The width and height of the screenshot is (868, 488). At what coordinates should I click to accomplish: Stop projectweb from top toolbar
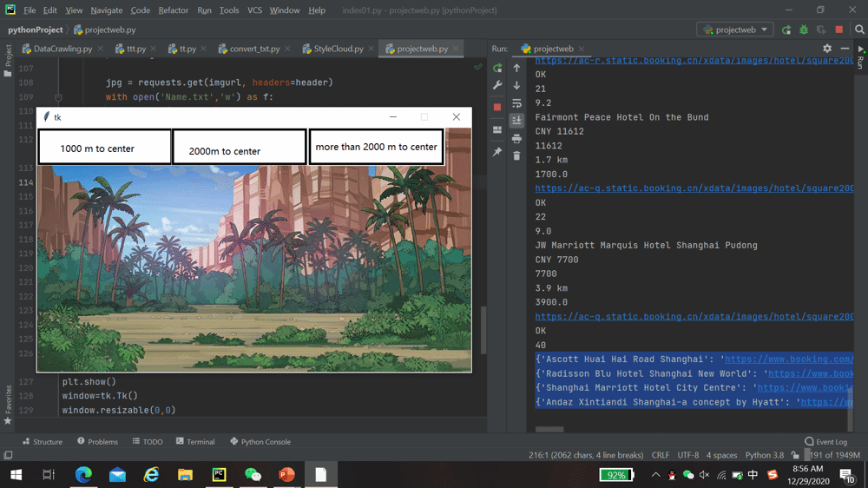(x=839, y=30)
